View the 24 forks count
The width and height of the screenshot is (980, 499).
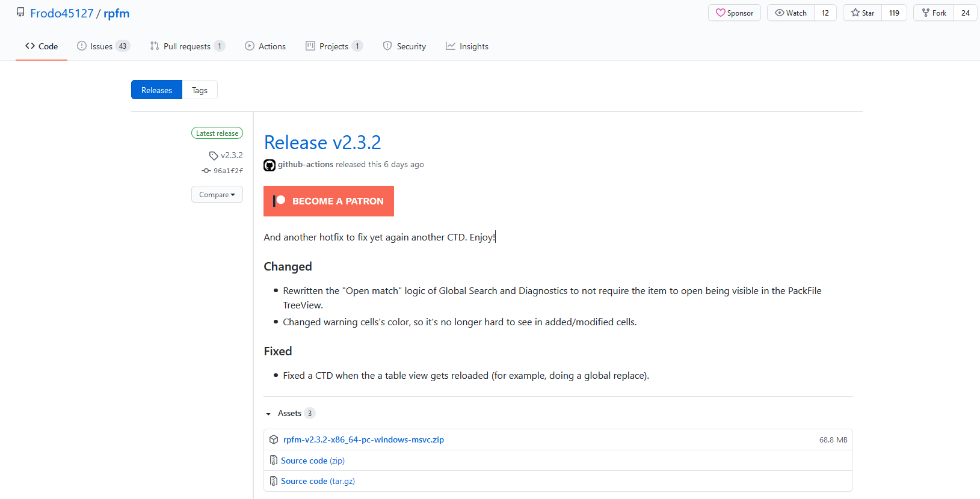point(966,13)
